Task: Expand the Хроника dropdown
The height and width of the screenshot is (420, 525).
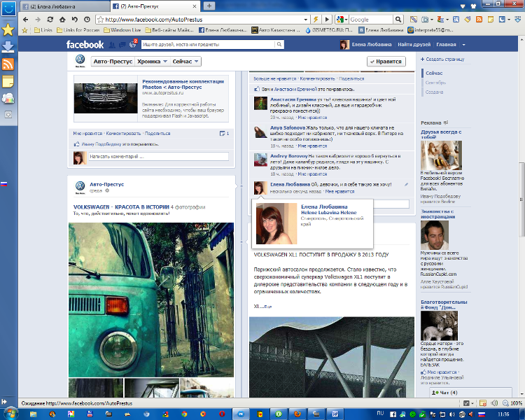Action: (151, 62)
